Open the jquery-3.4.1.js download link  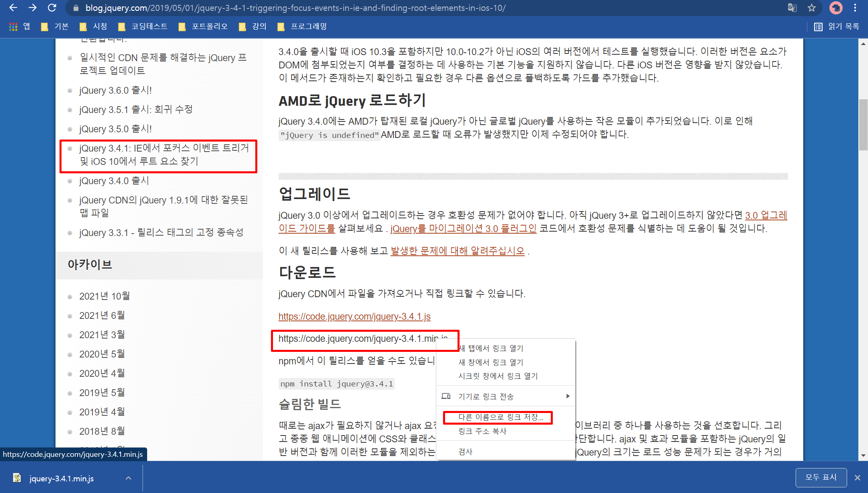tap(354, 316)
